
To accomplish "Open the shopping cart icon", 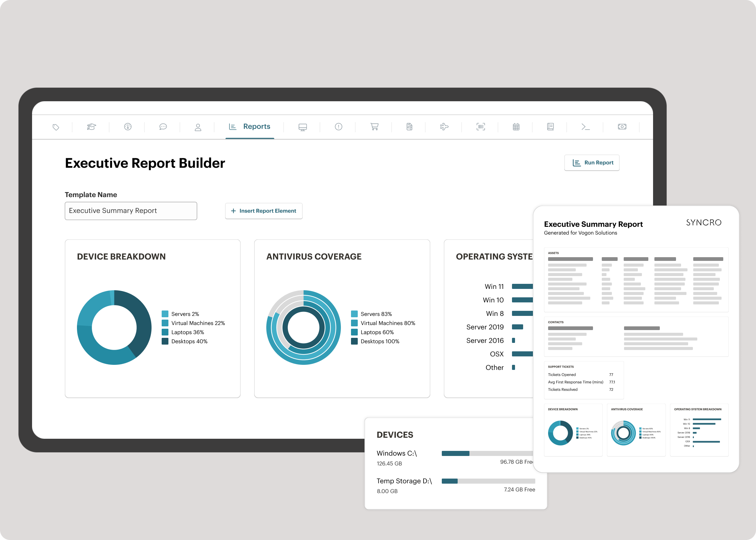I will pos(374,127).
